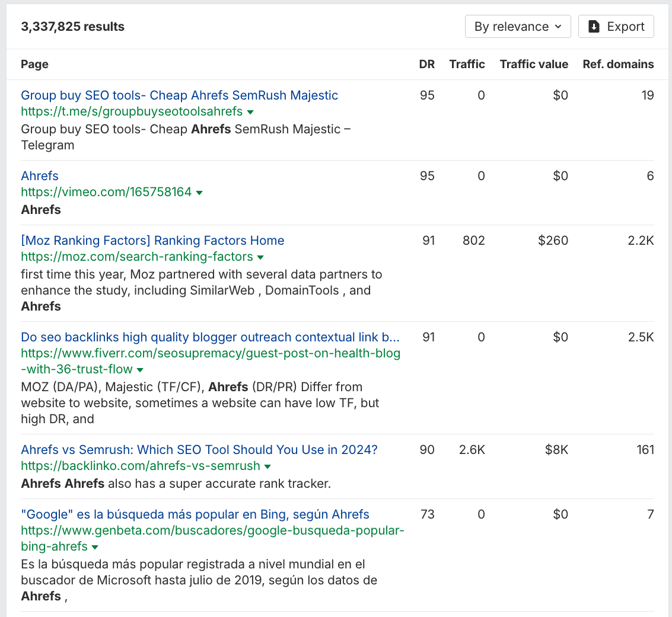Screen dimensions: 672x617
Task: Open the By relevance sort dropdown
Action: point(518,27)
